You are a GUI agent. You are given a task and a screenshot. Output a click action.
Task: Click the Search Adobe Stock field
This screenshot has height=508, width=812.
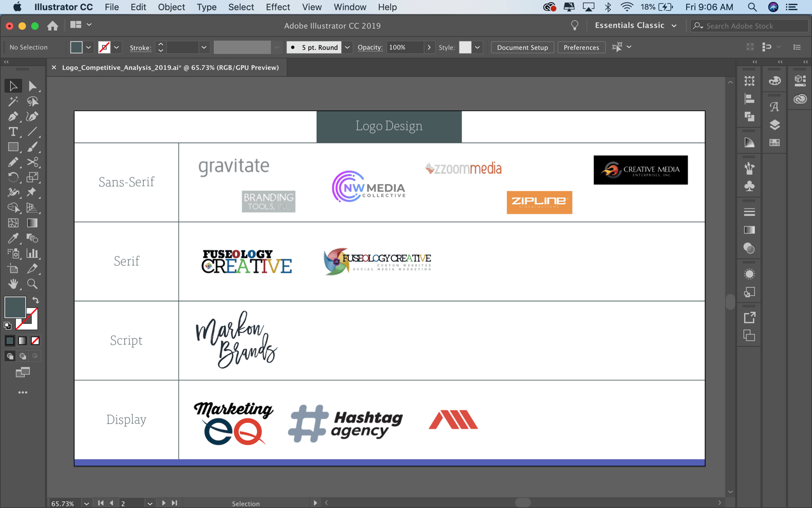pyautogui.click(x=750, y=25)
